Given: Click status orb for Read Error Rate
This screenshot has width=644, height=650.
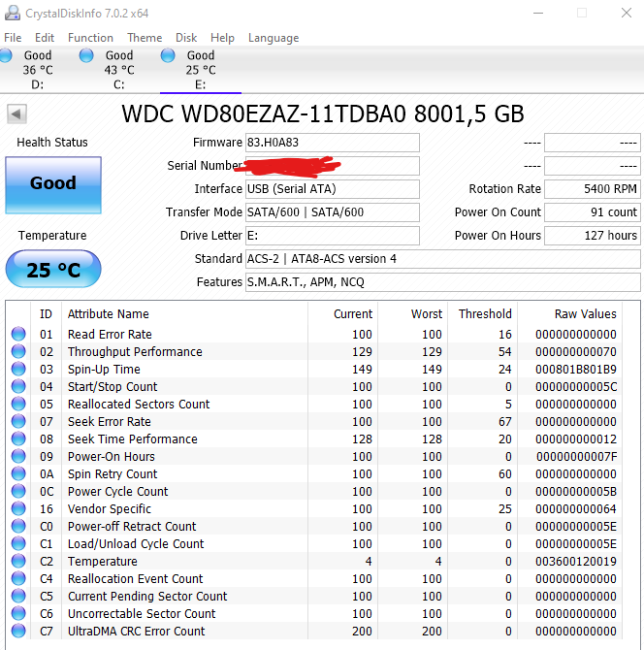Looking at the screenshot, I should tap(18, 334).
